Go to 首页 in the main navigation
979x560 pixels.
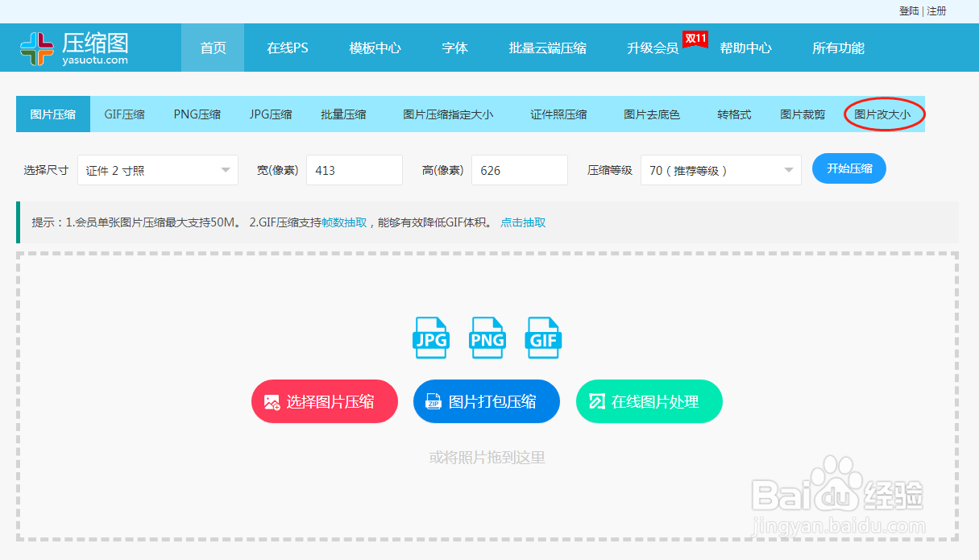tap(213, 48)
